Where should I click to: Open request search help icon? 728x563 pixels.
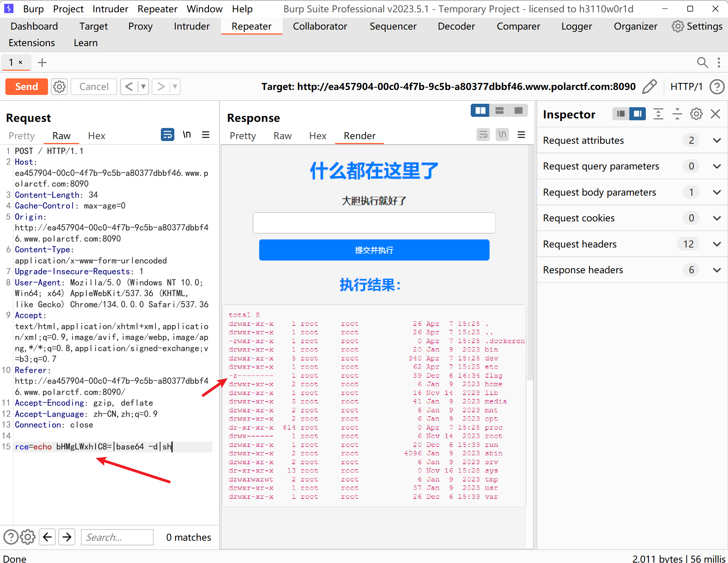[11, 537]
